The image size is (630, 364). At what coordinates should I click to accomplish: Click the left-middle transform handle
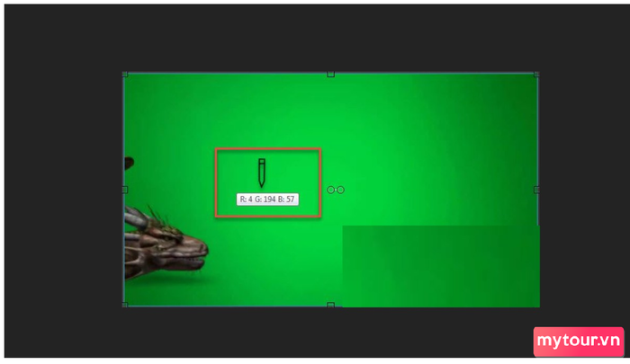tap(125, 190)
